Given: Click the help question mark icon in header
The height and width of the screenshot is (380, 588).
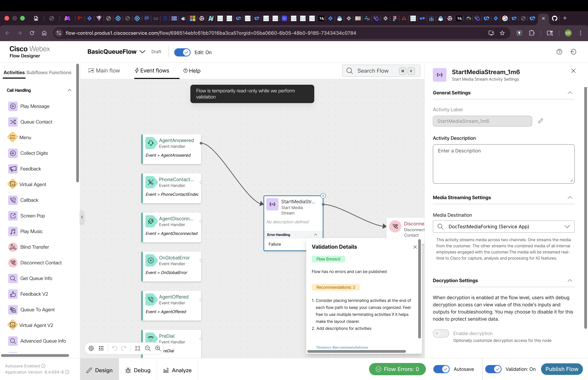Looking at the screenshot, I should [x=559, y=52].
